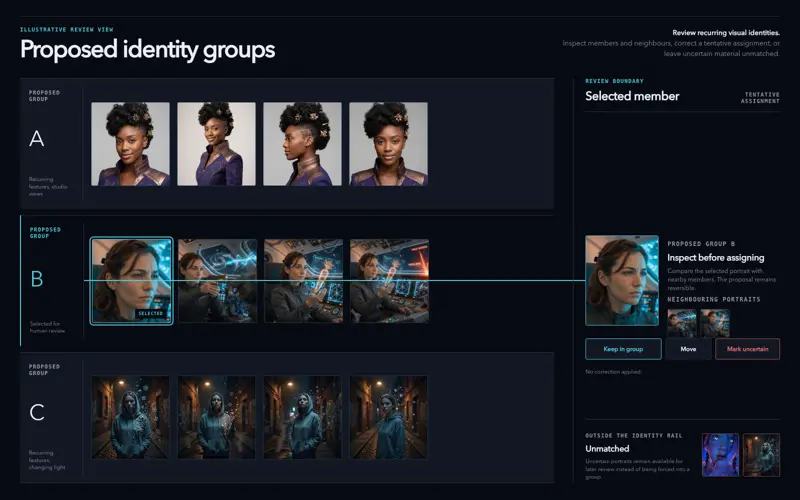
Task: Select the second portrait in group A
Action: 216,144
